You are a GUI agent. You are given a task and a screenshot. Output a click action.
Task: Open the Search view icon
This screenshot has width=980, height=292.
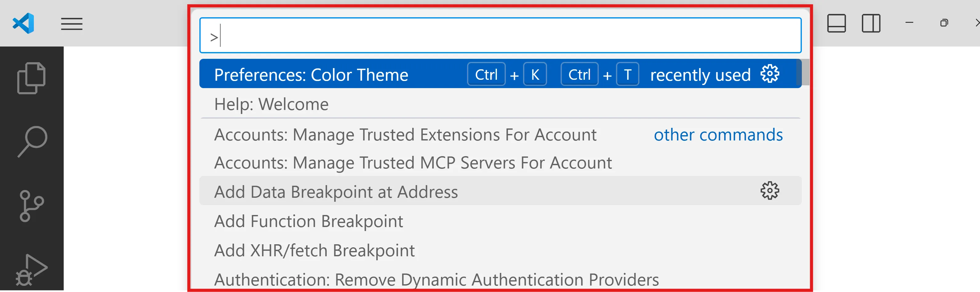point(32,141)
